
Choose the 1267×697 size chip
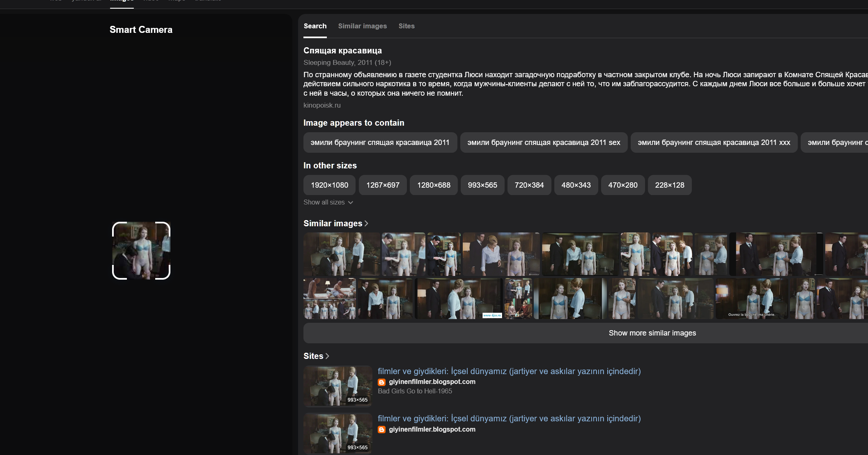[383, 185]
